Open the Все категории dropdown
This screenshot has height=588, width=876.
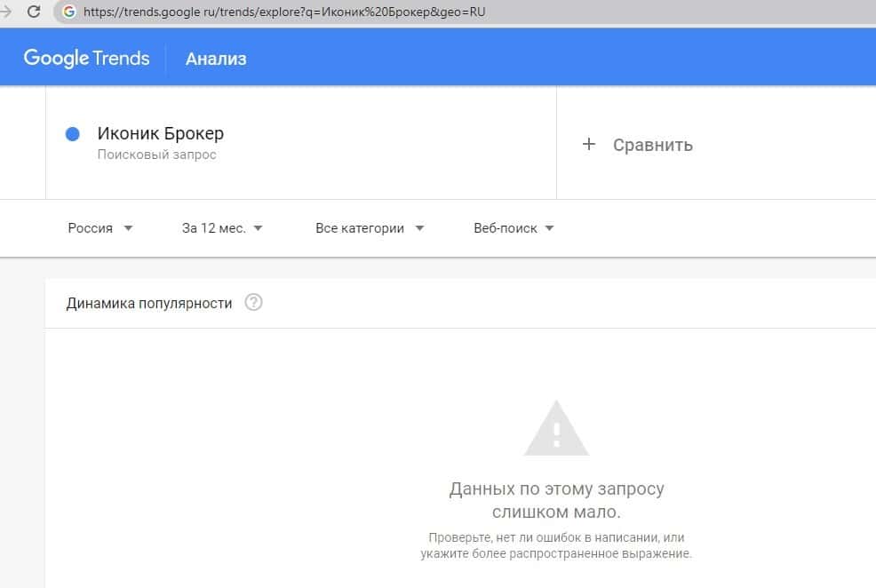point(370,228)
